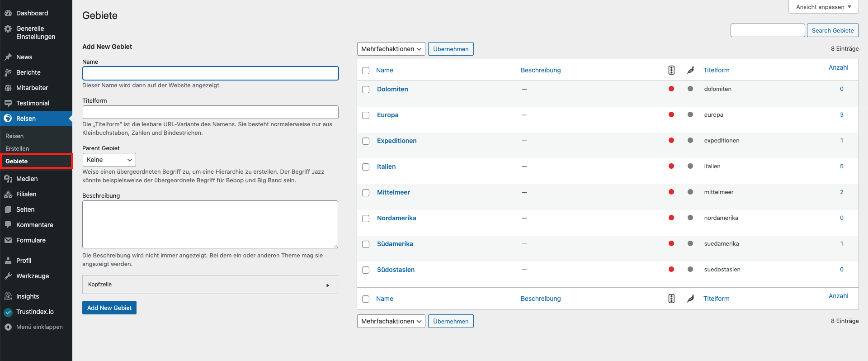This screenshot has height=361, width=868.
Task: Open the Südamerika term link
Action: click(395, 244)
